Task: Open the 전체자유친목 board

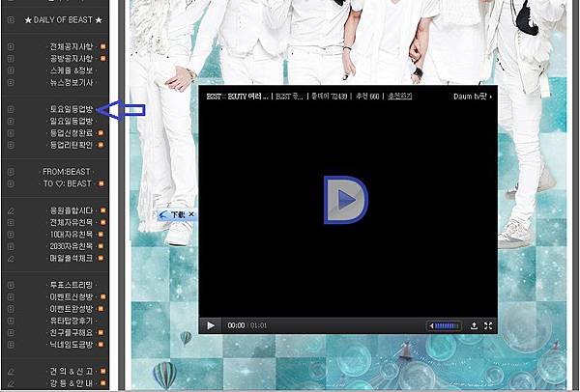Action: (x=72, y=222)
